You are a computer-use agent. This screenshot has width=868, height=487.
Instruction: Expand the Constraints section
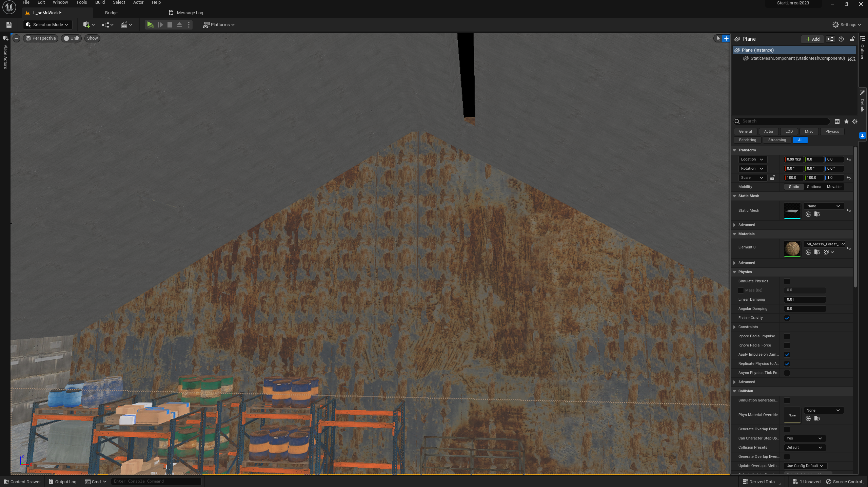pyautogui.click(x=735, y=327)
